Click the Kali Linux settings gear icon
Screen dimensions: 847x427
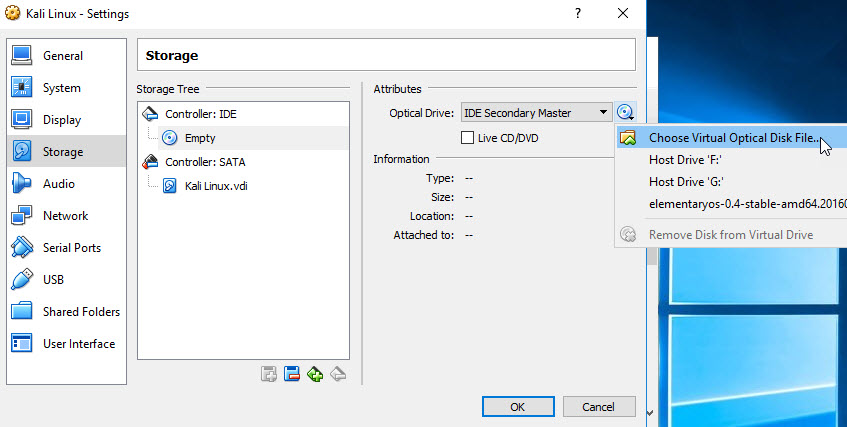coord(12,13)
